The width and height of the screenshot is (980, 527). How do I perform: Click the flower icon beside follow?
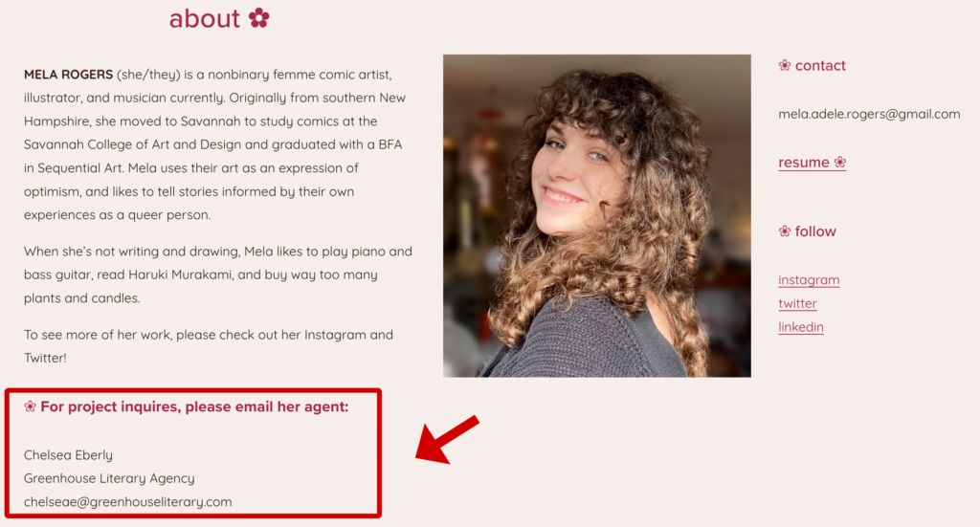pos(785,231)
